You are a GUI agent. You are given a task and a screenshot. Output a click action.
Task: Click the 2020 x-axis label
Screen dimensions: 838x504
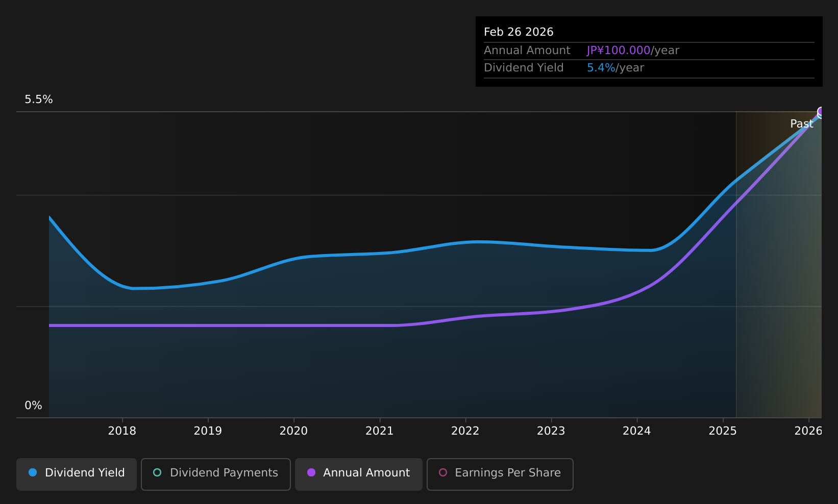(x=293, y=431)
